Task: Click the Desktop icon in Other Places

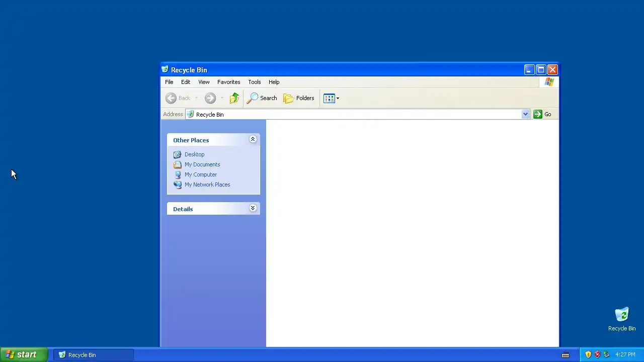Action: pyautogui.click(x=177, y=154)
